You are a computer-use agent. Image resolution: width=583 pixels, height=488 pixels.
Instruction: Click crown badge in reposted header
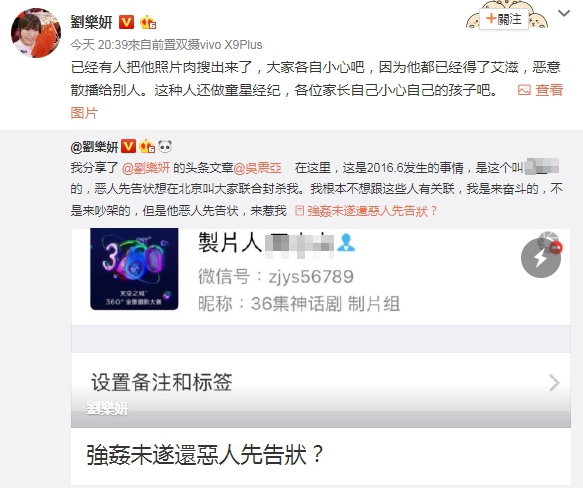[x=147, y=147]
